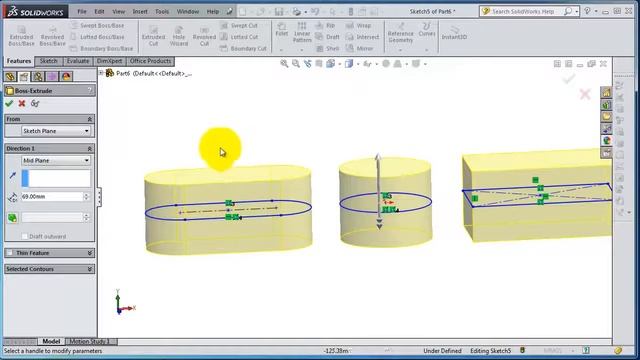
Task: Click Hole Wizard tool
Action: [179, 36]
